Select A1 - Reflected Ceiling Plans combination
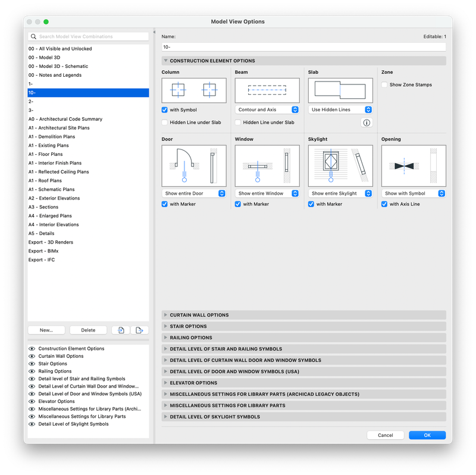 point(88,172)
